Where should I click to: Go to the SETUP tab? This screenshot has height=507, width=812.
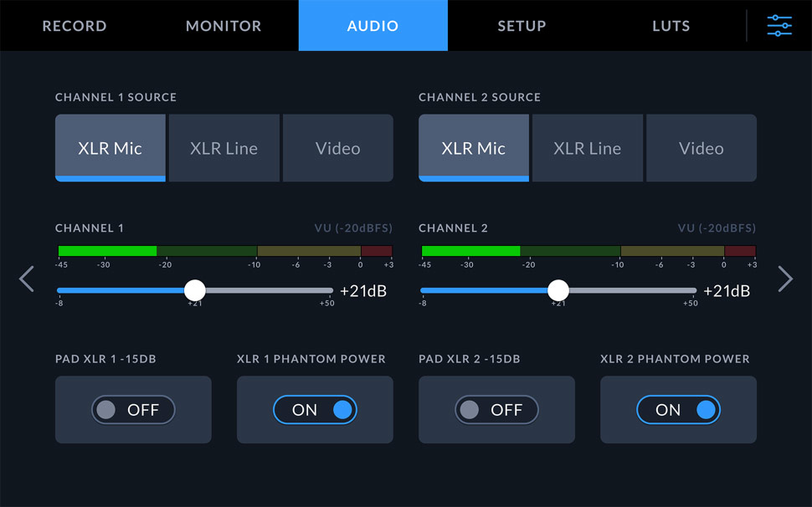(521, 25)
